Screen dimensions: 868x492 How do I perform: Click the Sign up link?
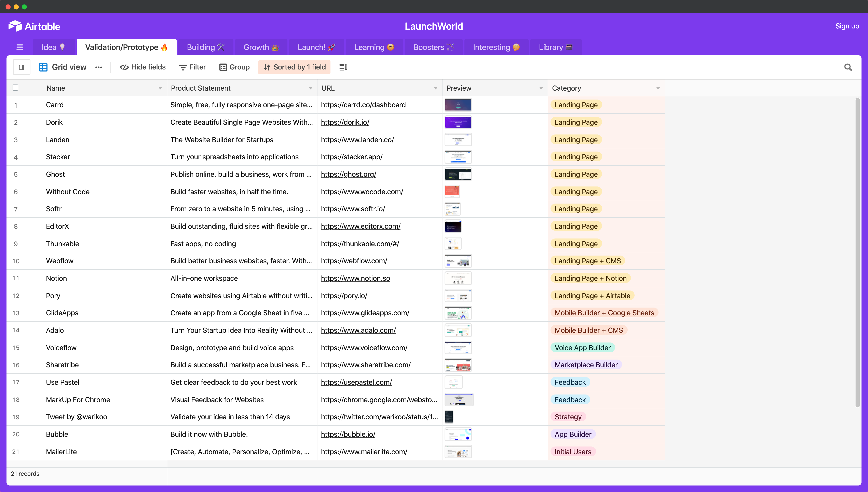pyautogui.click(x=847, y=26)
